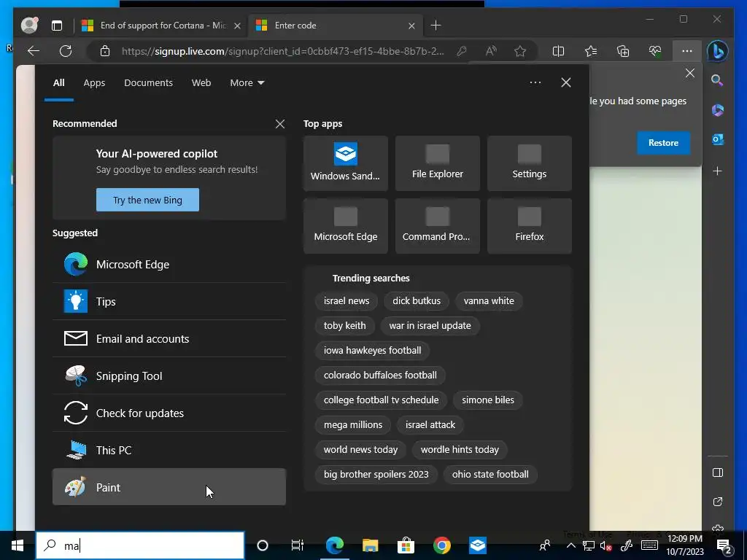
Task: Click Read aloud icon in address bar
Action: (491, 51)
